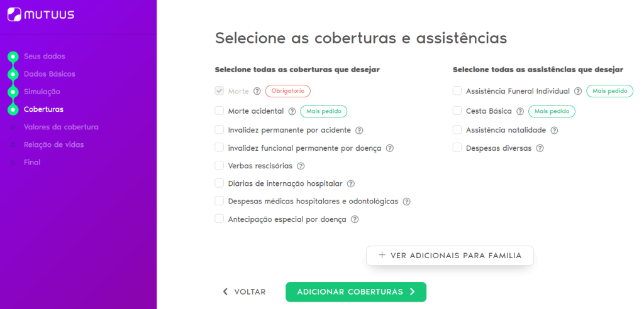Image resolution: width=644 pixels, height=309 pixels.
Task: Enable Invalidez permanente por acidente coverage
Action: (219, 130)
